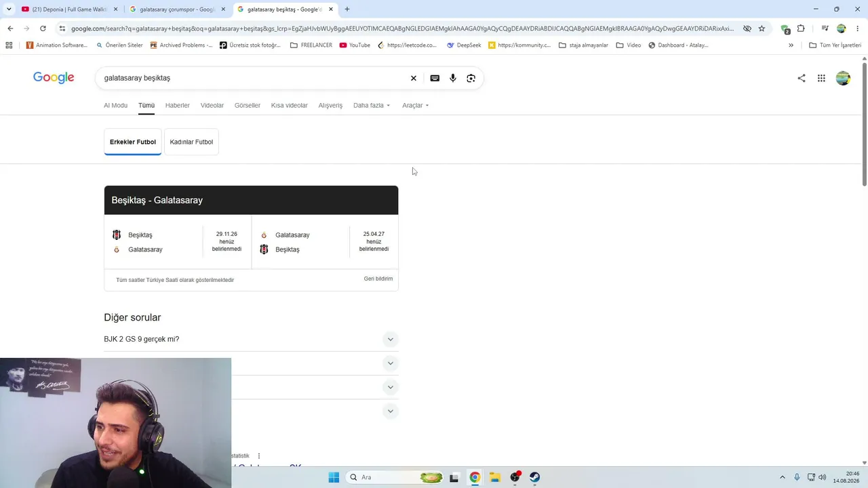Go back with the browser back arrow

pyautogui.click(x=10, y=28)
